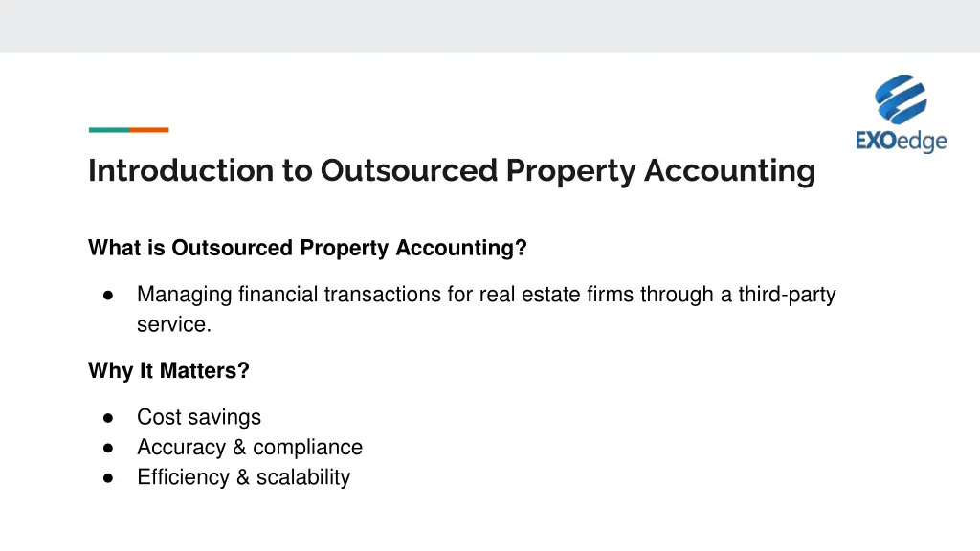Viewport: 980px width, 551px height.
Task: Click the EXOedge wordmark text below the emblem
Action: [901, 142]
